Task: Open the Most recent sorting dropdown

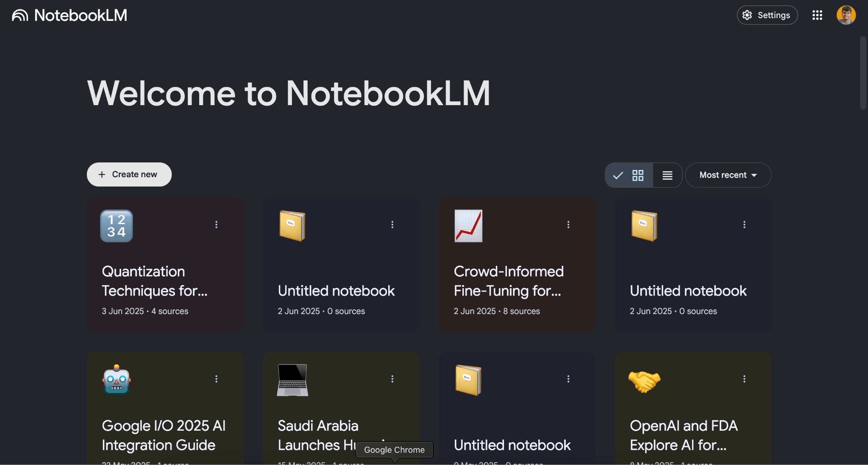Action: pyautogui.click(x=728, y=175)
